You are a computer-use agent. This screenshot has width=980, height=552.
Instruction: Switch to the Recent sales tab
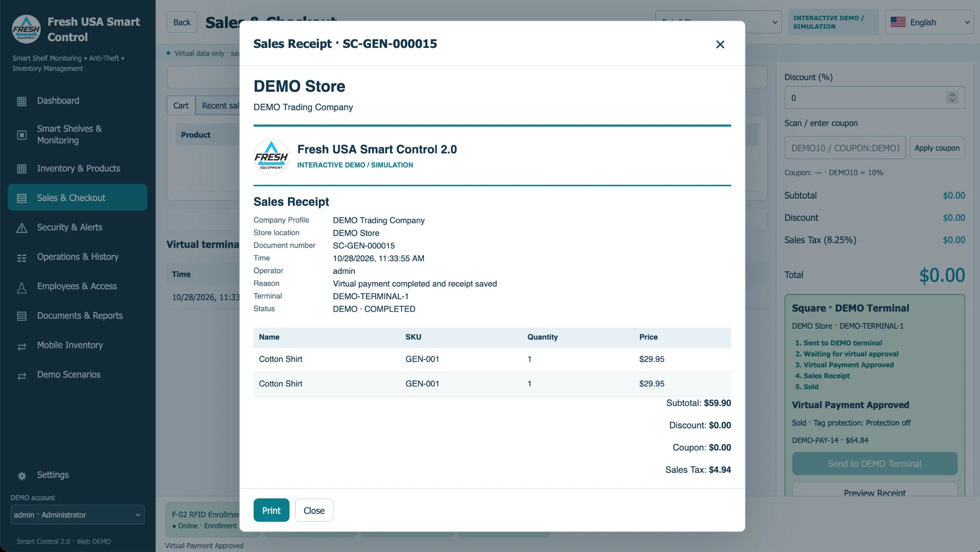(x=218, y=105)
